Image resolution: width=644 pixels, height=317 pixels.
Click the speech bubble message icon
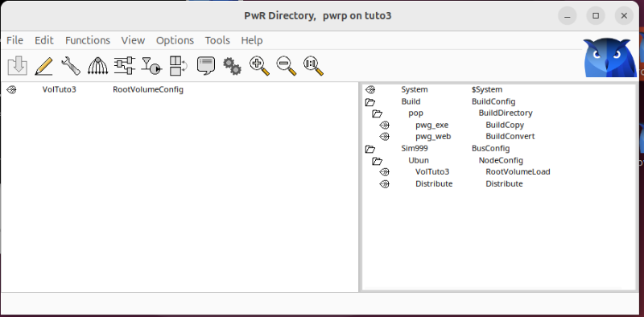coord(206,66)
